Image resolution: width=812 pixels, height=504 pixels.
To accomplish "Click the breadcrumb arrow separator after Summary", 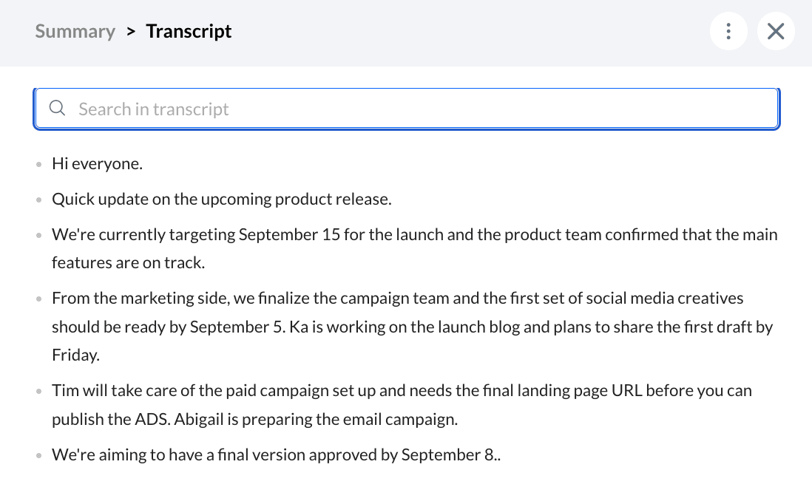I will coord(131,32).
